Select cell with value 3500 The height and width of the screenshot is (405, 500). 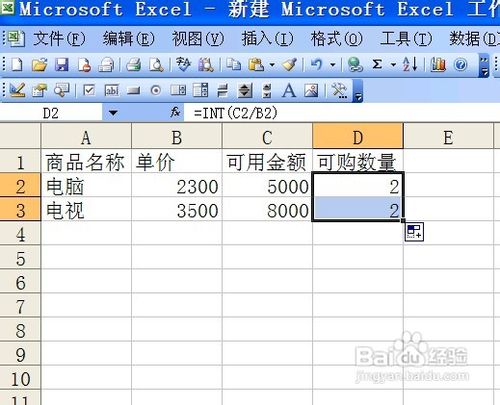177,210
